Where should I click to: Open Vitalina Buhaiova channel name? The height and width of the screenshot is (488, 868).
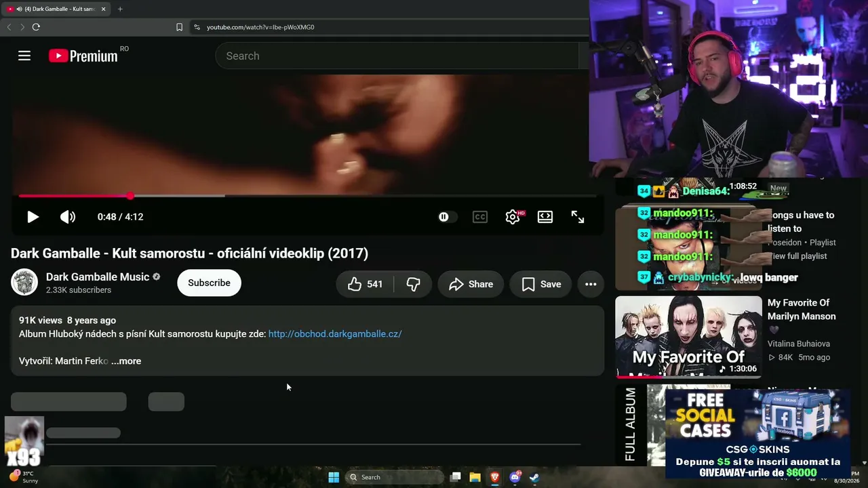[799, 344]
